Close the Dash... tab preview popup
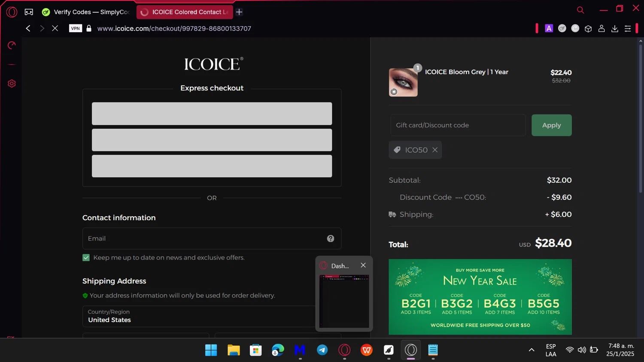The image size is (644, 362). 363,265
